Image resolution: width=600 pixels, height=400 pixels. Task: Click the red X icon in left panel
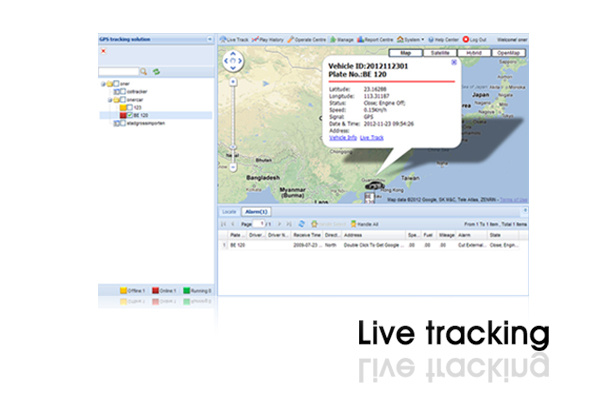pyautogui.click(x=103, y=51)
